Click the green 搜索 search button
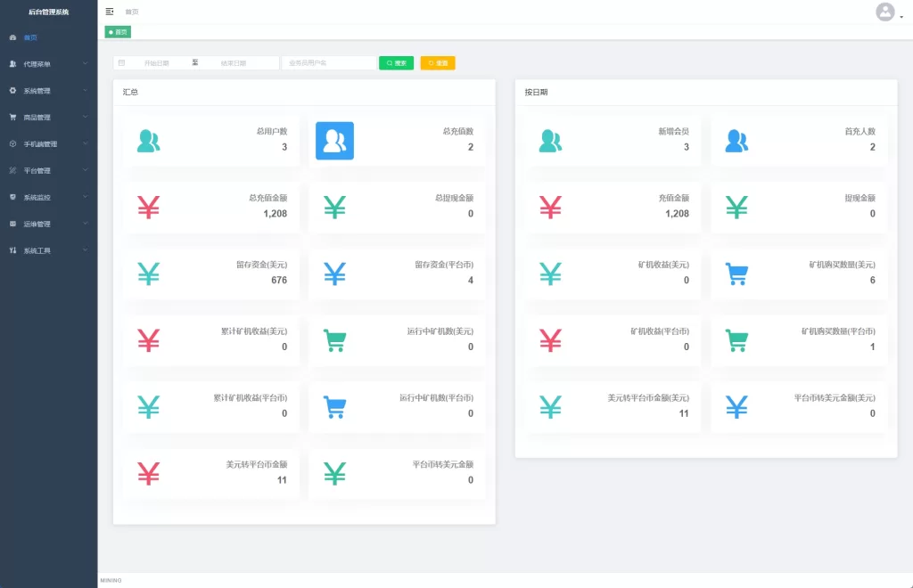The width and height of the screenshot is (913, 588). pos(396,63)
